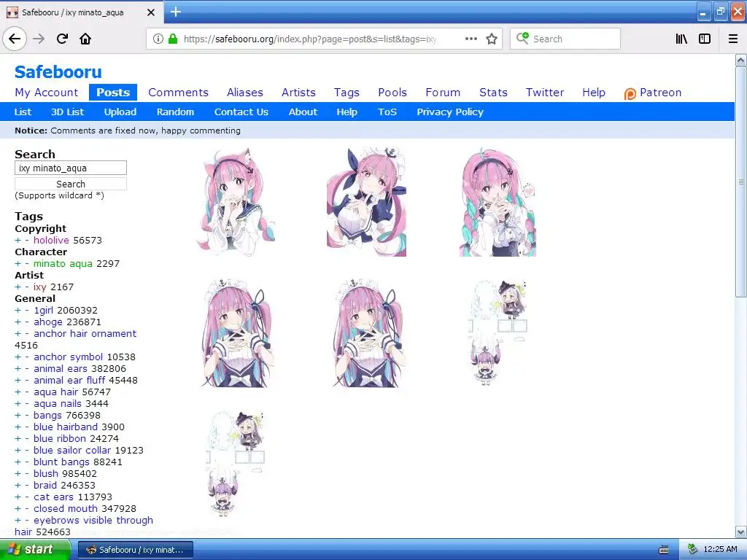Image resolution: width=747 pixels, height=560 pixels.
Task: Click the blue sailor collar tag
Action: (x=72, y=451)
